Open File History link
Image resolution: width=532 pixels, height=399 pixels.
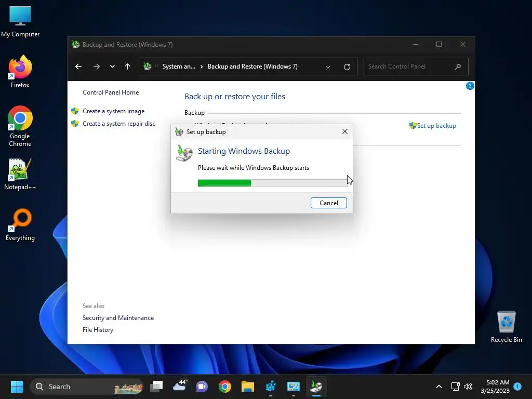click(98, 330)
